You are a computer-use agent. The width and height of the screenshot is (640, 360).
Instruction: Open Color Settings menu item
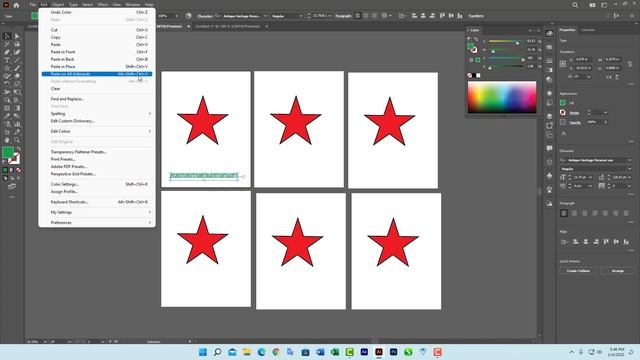97,184
